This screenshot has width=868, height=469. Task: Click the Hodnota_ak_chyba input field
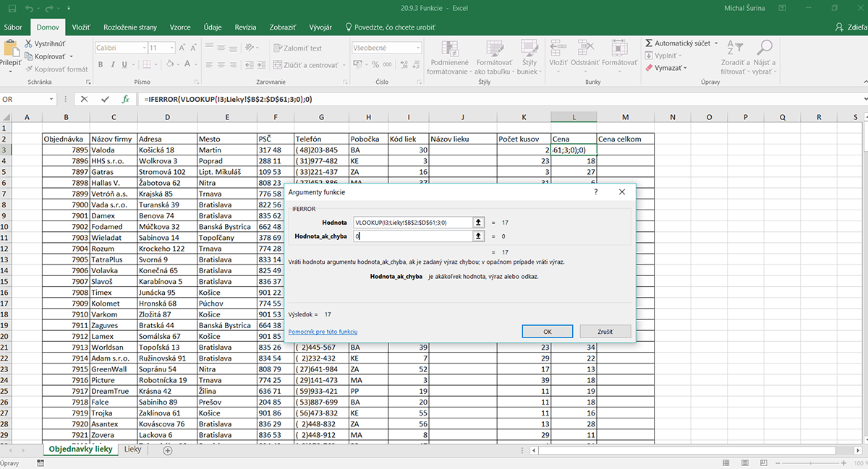pyautogui.click(x=412, y=236)
